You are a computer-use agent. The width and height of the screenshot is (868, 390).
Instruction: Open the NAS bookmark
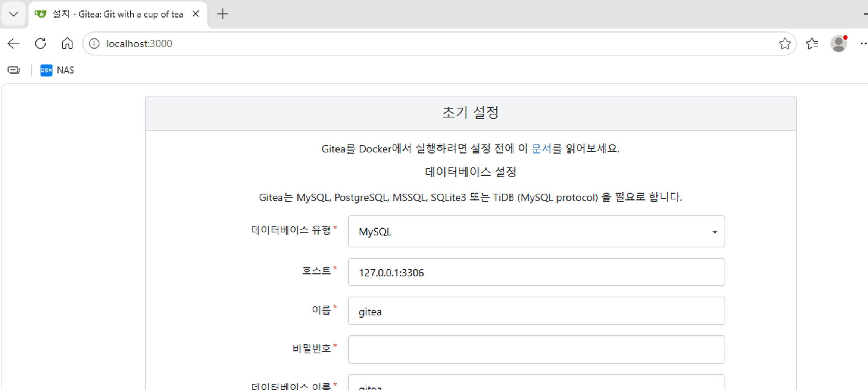pos(57,70)
